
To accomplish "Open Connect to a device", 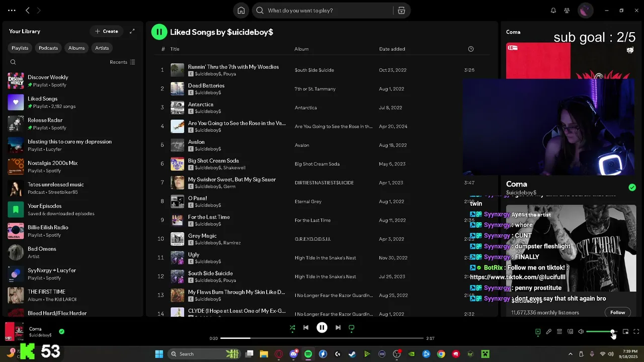I will (x=570, y=332).
